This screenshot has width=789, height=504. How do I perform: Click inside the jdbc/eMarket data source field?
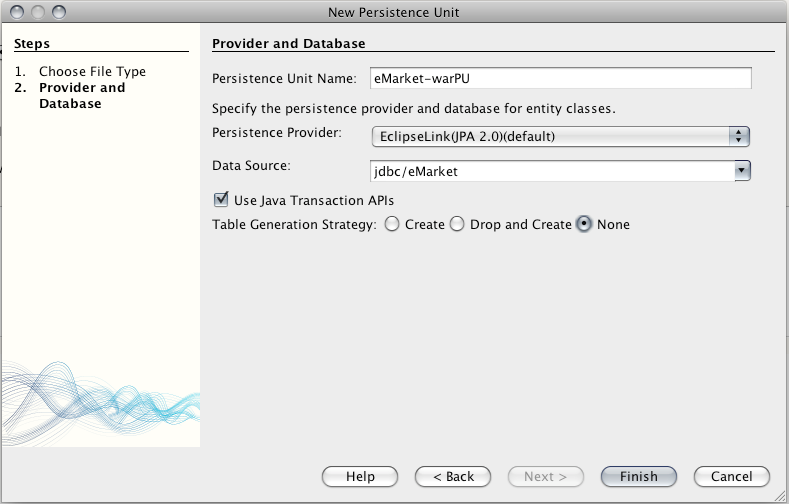pos(552,171)
